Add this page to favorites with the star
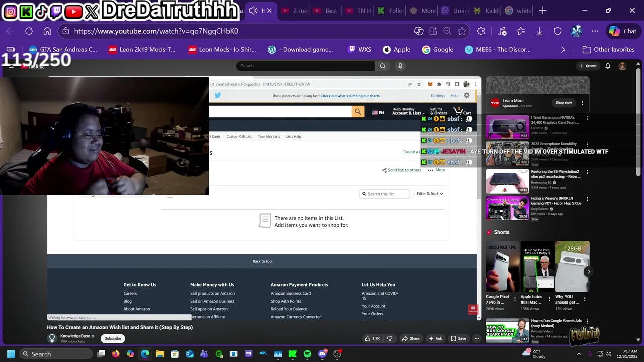Viewport: 644px width, 362px height. [462, 31]
